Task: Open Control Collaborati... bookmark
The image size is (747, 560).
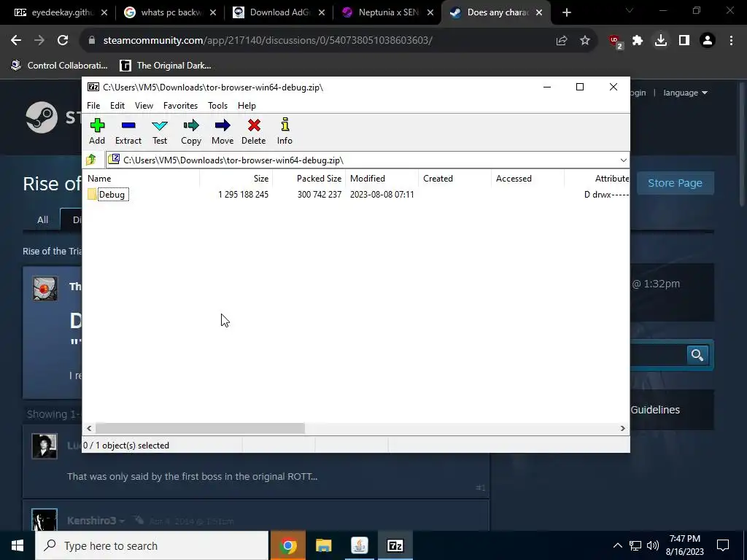Action: [59, 65]
